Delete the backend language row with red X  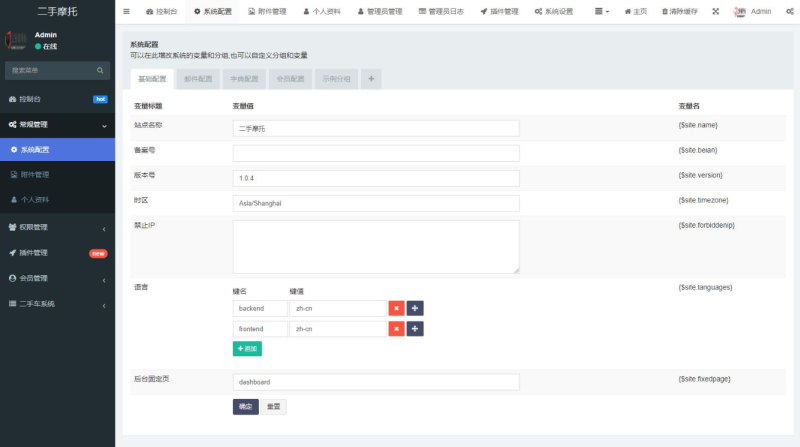[396, 308]
